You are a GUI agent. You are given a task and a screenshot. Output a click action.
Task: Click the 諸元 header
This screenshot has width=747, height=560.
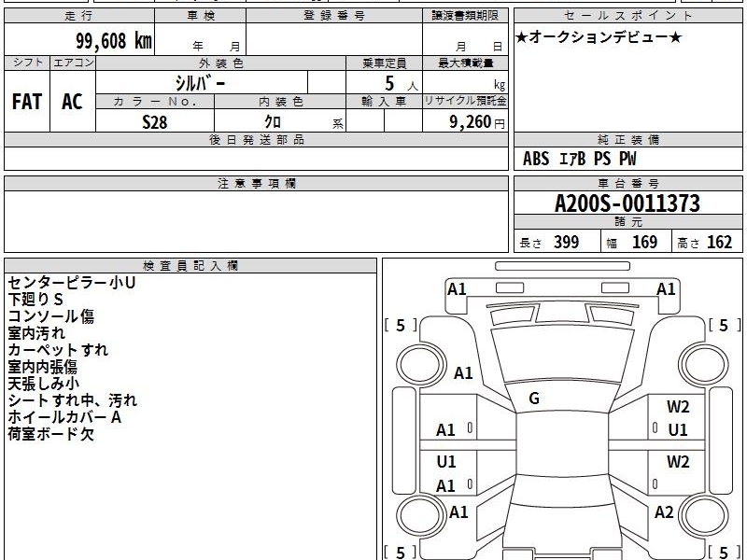coord(627,222)
